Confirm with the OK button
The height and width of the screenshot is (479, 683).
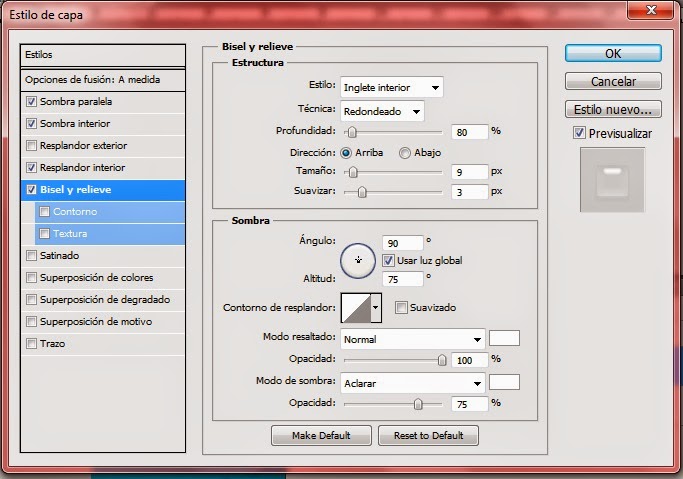613,53
